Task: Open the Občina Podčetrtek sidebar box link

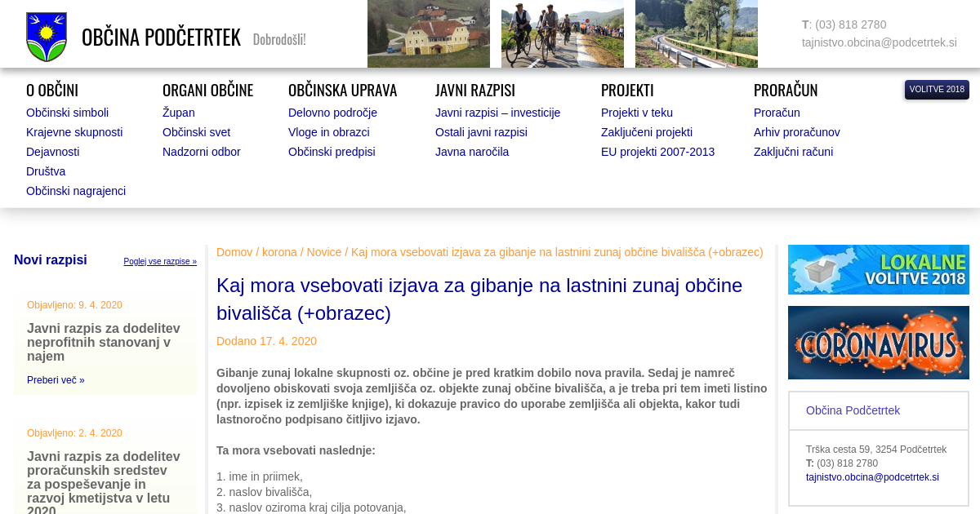Action: [x=853, y=410]
